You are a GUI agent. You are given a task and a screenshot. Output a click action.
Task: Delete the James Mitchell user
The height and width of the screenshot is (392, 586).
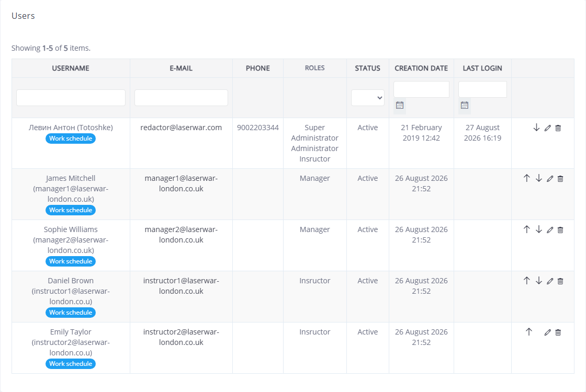[x=560, y=179]
